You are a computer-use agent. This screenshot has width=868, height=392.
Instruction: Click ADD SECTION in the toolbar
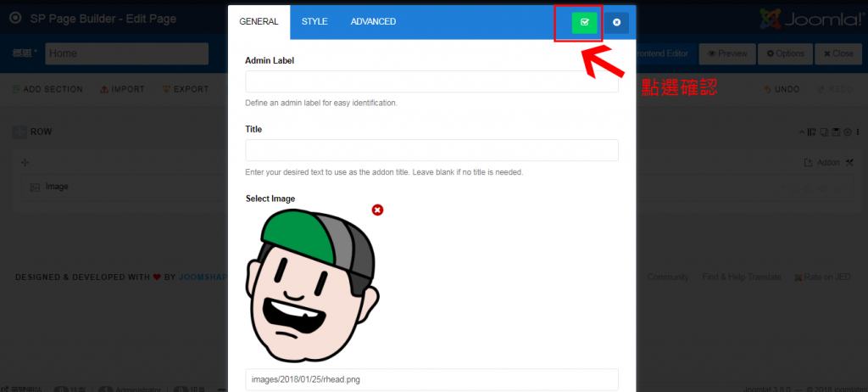[47, 89]
